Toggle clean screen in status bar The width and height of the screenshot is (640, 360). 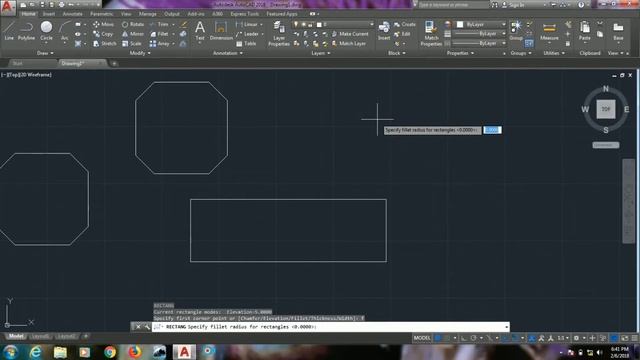pos(625,338)
